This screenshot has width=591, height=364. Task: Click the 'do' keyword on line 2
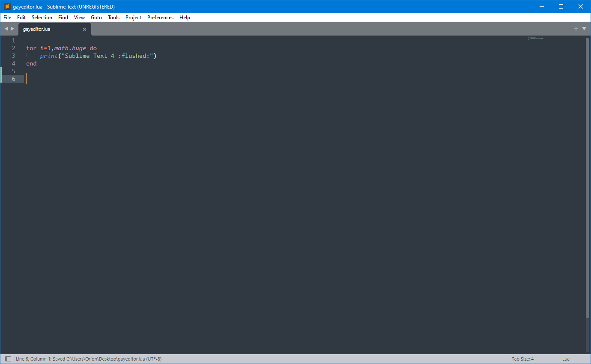pyautogui.click(x=93, y=48)
